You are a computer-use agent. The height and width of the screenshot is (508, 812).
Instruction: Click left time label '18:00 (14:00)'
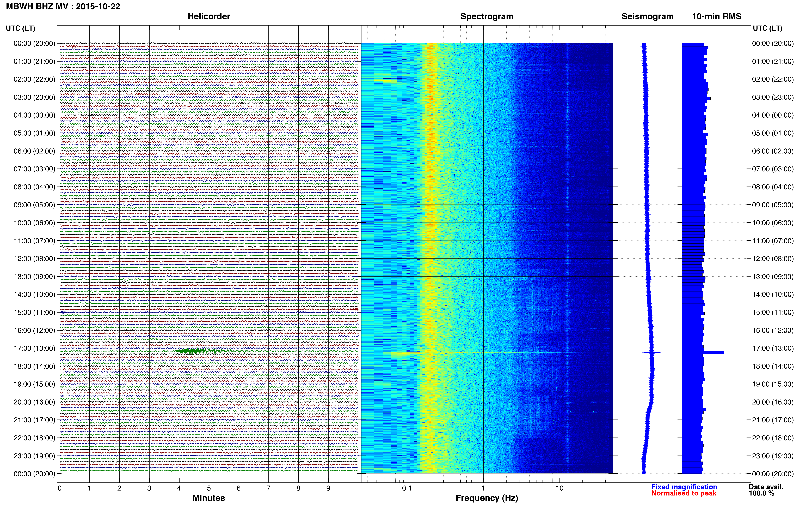34,366
